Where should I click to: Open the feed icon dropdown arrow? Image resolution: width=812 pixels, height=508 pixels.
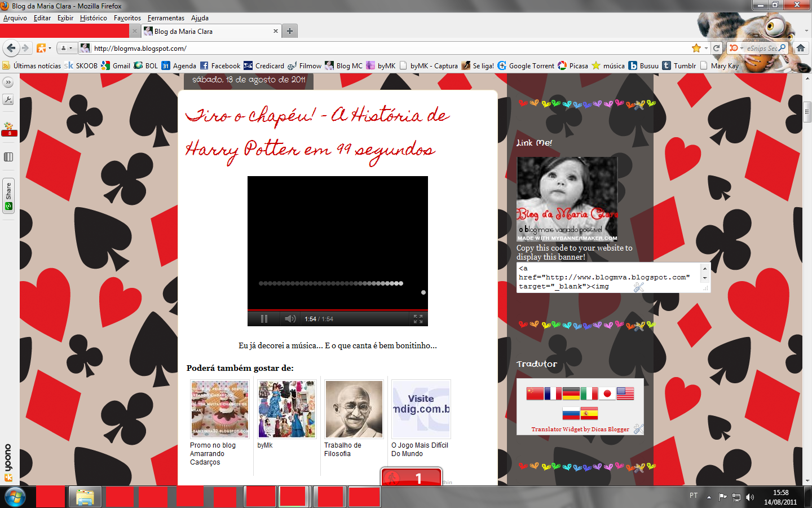point(50,49)
